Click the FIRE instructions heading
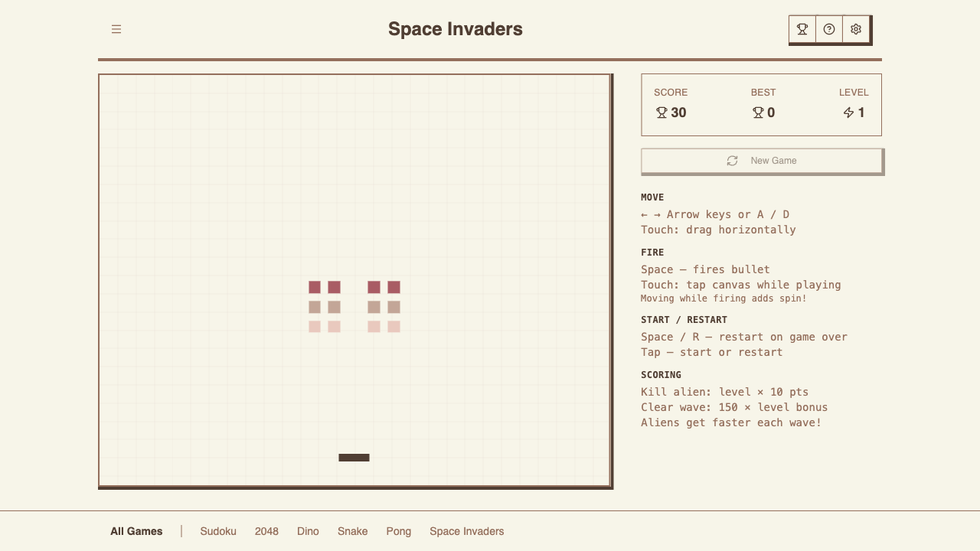Image resolution: width=980 pixels, height=551 pixels. click(x=652, y=253)
